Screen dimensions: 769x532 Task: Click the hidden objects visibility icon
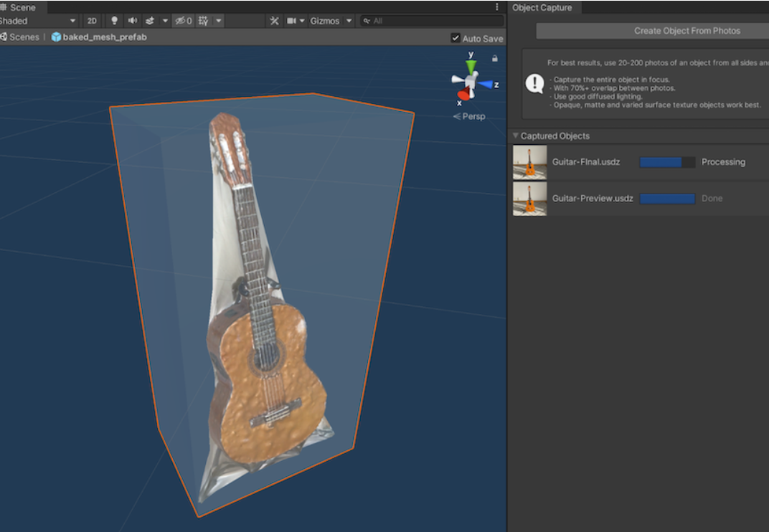[183, 21]
